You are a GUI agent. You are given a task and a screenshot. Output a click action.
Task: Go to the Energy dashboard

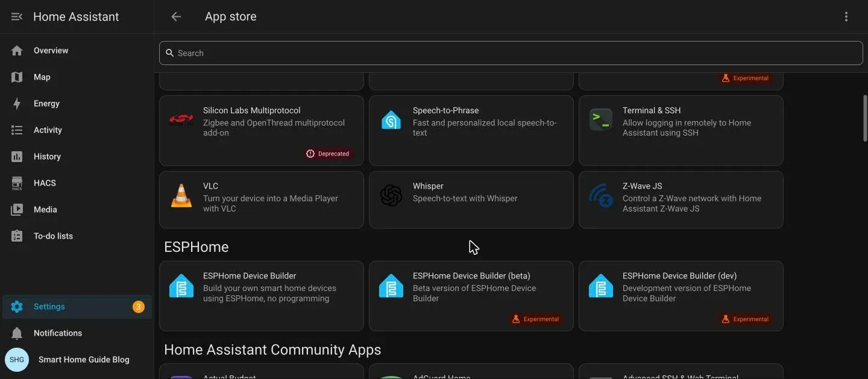(x=77, y=104)
